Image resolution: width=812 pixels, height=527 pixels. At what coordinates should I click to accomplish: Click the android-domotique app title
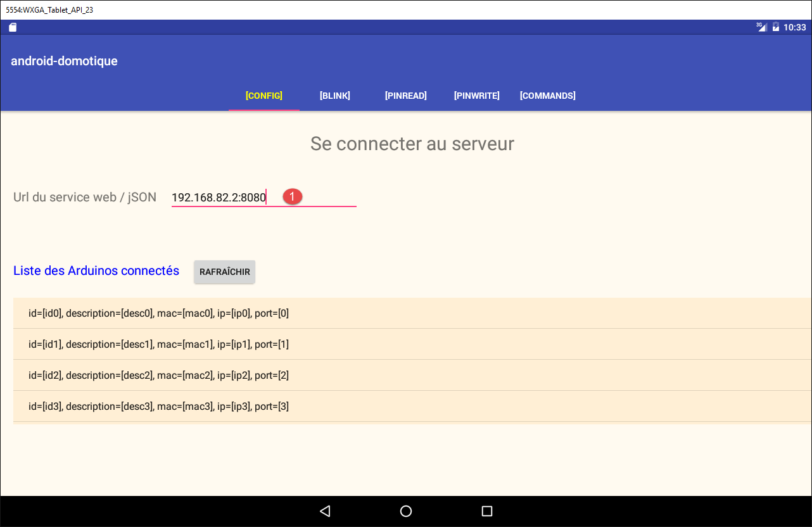(65, 61)
